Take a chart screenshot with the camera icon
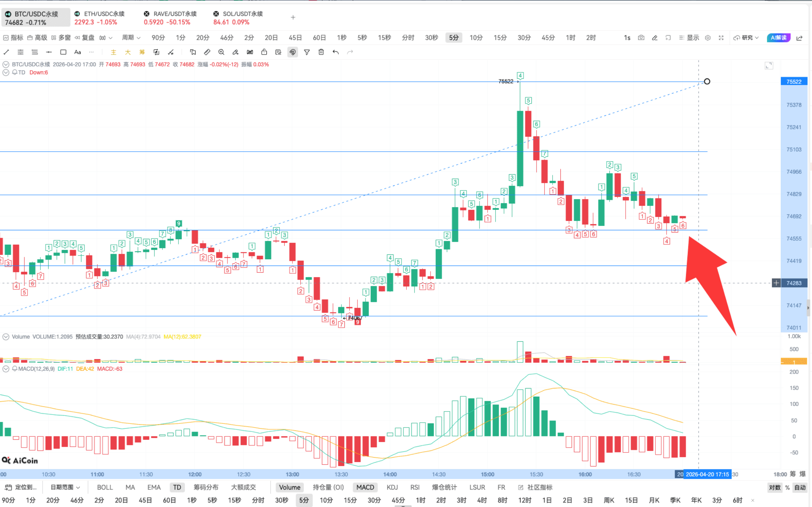The height and width of the screenshot is (507, 812). pyautogui.click(x=641, y=38)
